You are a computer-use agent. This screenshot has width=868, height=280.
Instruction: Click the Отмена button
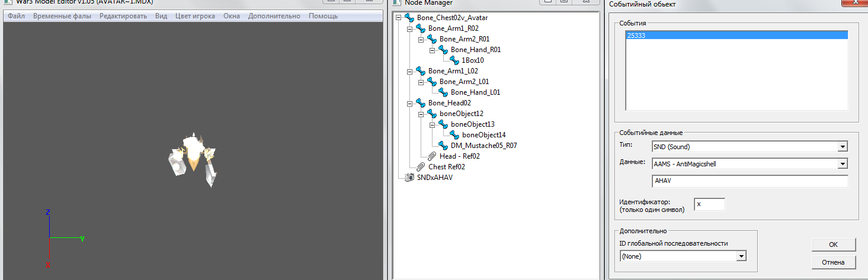pos(834,262)
